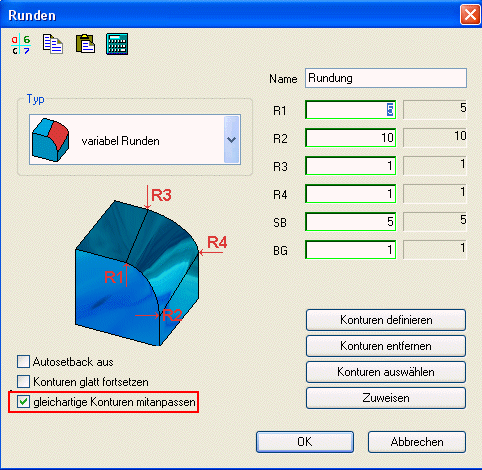Screen dimensions: 482x470
Task: Uncheck gleichartige Konturen mitanpassen
Action: point(23,402)
